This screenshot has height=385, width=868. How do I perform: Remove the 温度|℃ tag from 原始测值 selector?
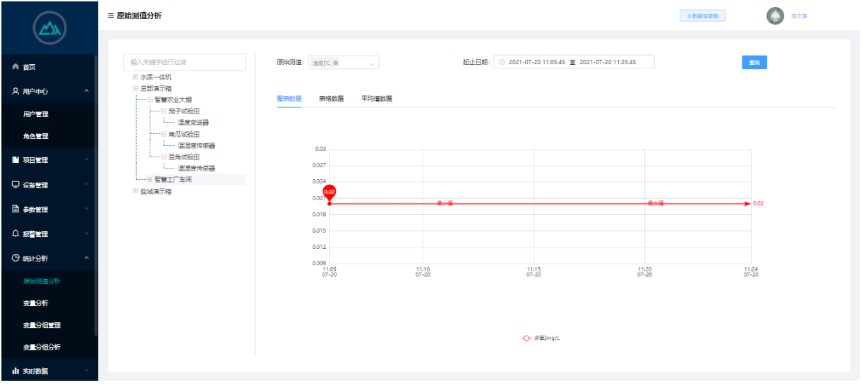(x=336, y=63)
